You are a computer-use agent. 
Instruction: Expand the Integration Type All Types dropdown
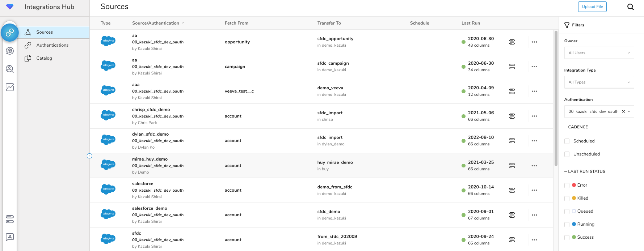[599, 82]
